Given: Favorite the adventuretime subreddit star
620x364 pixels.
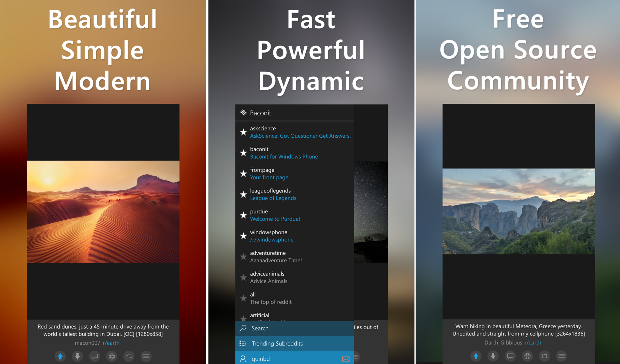Looking at the screenshot, I should [243, 257].
